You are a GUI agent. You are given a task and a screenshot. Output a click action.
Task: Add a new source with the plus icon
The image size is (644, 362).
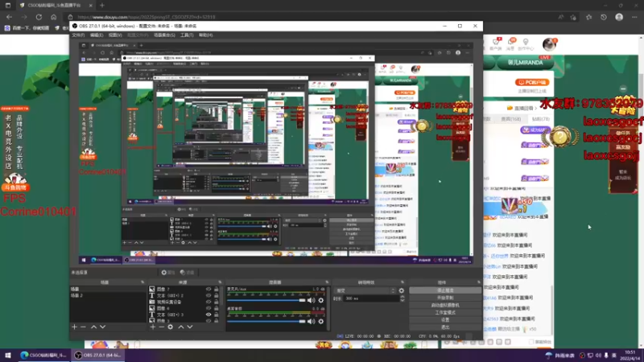(153, 327)
